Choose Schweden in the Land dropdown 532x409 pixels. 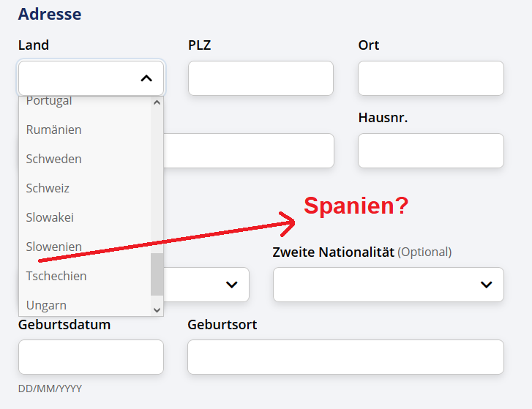pyautogui.click(x=85, y=159)
